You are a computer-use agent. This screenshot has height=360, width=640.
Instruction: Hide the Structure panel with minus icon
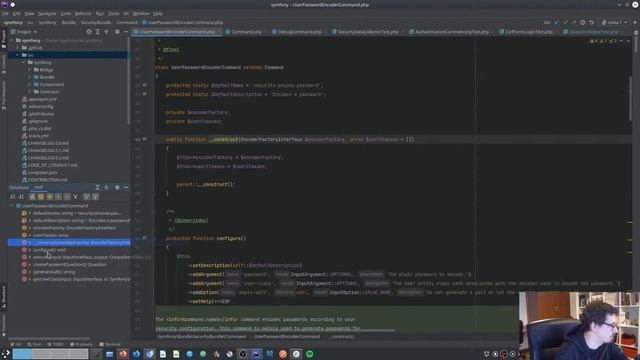(x=126, y=187)
